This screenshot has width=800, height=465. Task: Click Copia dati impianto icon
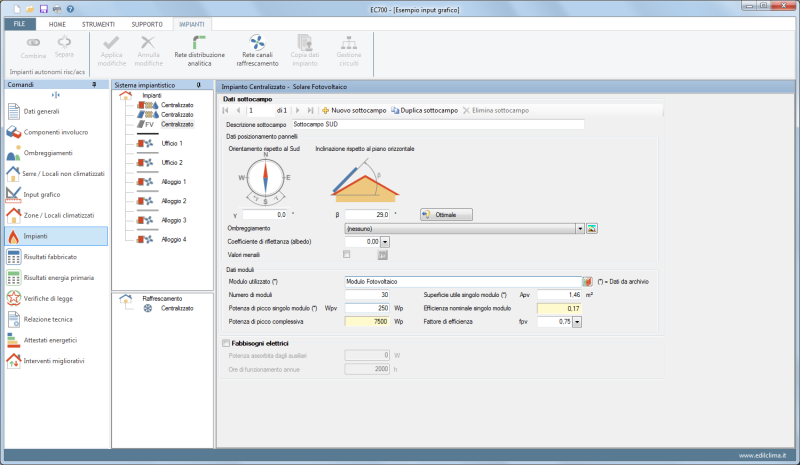click(305, 43)
